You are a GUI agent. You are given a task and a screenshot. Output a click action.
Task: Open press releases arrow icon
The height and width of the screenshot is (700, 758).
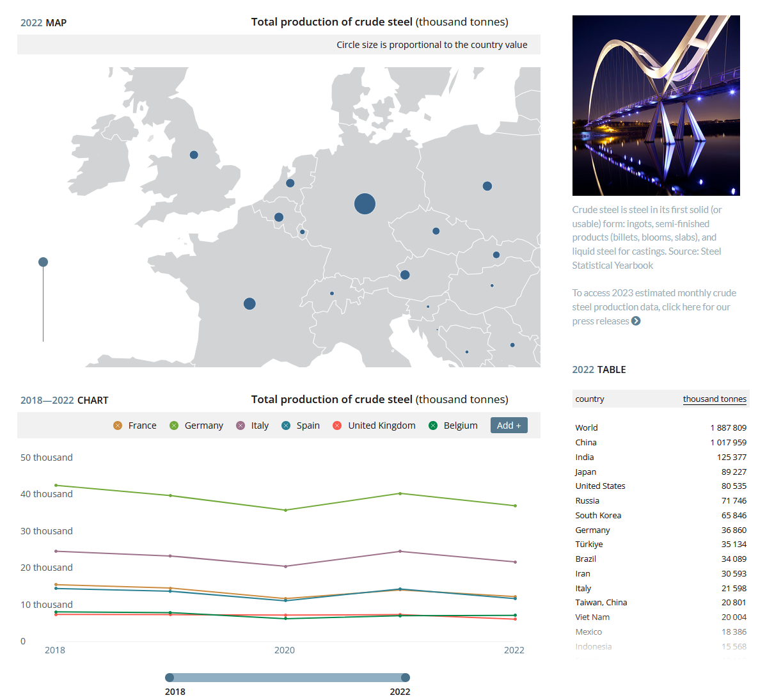[636, 321]
